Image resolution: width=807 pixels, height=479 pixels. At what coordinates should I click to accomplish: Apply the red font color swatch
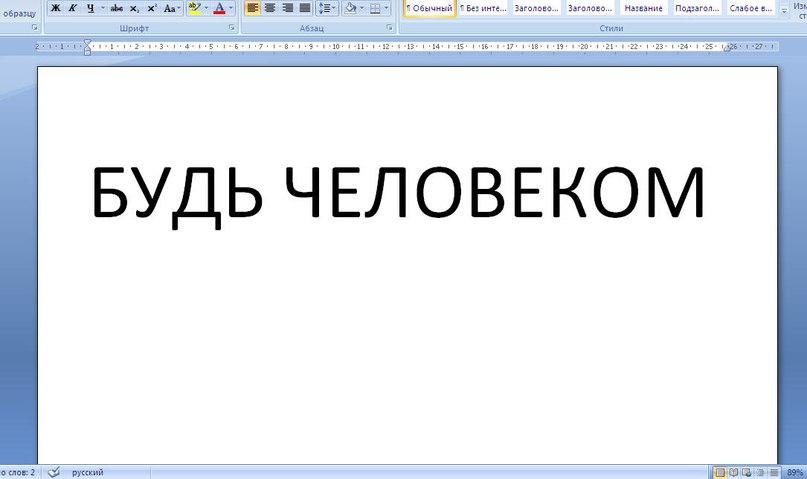[x=218, y=8]
